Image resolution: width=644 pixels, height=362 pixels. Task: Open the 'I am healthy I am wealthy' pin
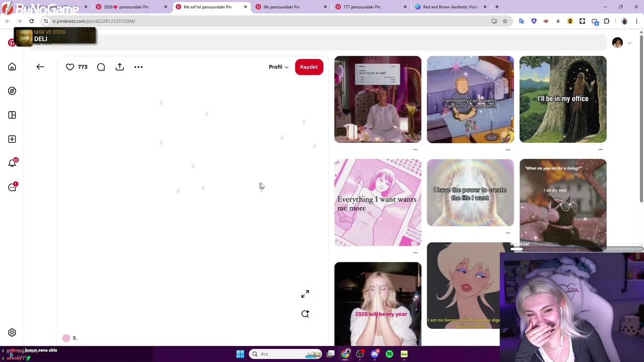tap(470, 100)
